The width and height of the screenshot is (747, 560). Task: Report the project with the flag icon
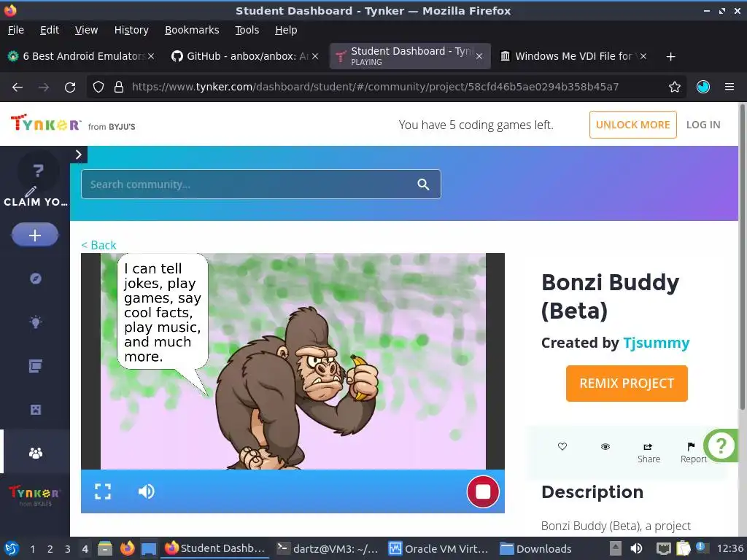point(693,452)
